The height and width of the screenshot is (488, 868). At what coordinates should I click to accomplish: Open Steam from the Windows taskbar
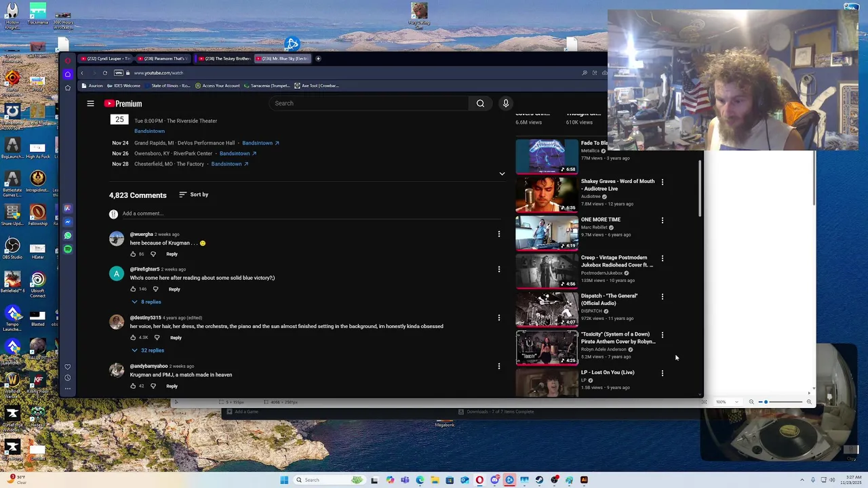tap(539, 480)
